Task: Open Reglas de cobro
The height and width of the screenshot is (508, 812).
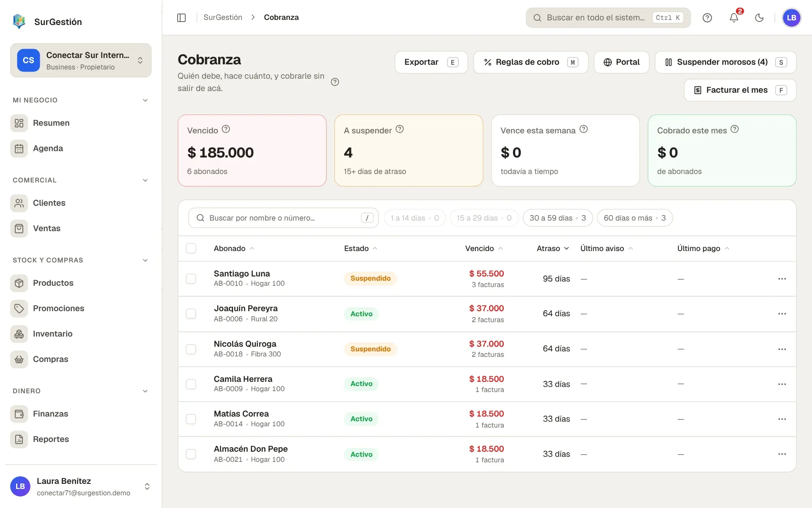Action: 530,62
